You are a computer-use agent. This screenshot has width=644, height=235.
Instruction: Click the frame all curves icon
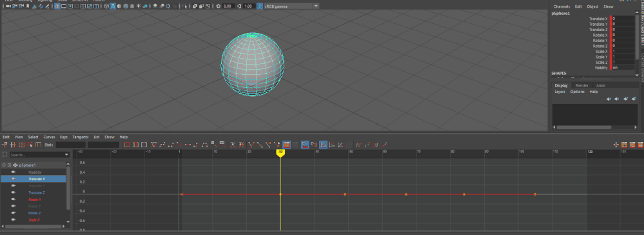pos(127,145)
